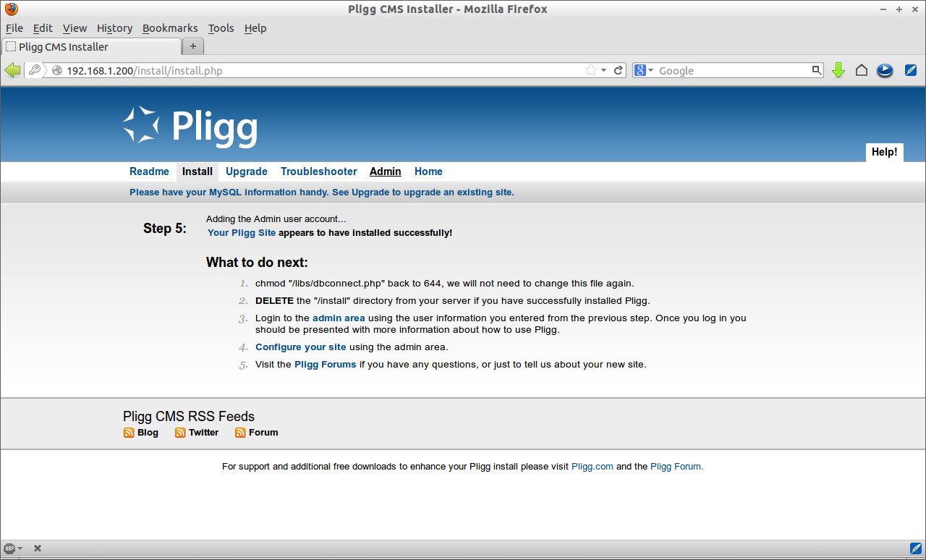Open the Home nav tab
The width and height of the screenshot is (926, 560).
pyautogui.click(x=428, y=171)
